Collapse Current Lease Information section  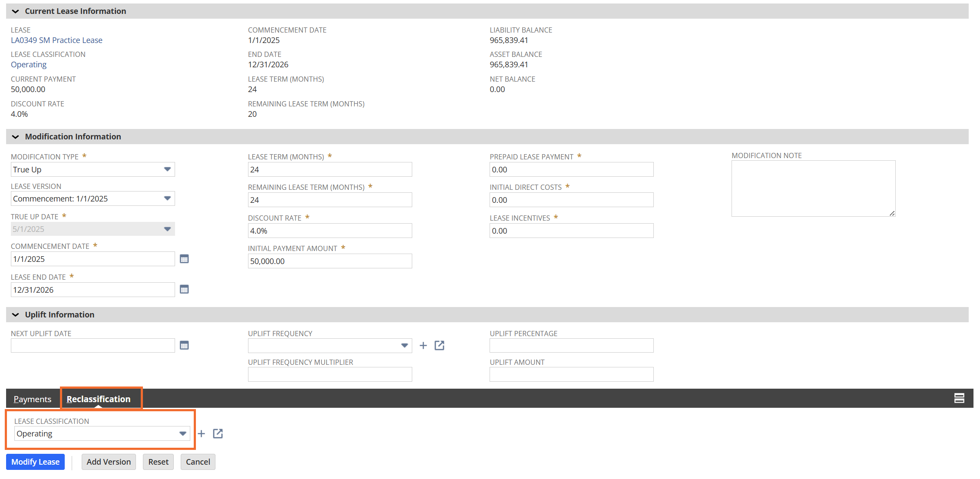coord(16,11)
